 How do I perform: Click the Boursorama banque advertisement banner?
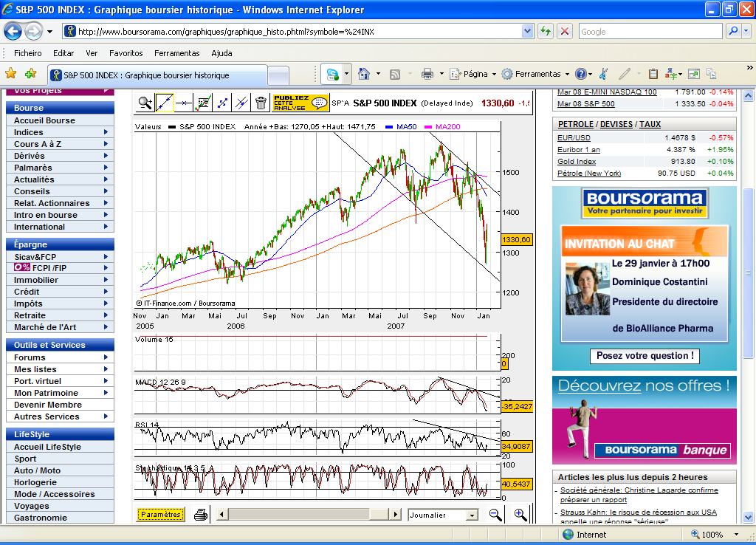coord(644,421)
